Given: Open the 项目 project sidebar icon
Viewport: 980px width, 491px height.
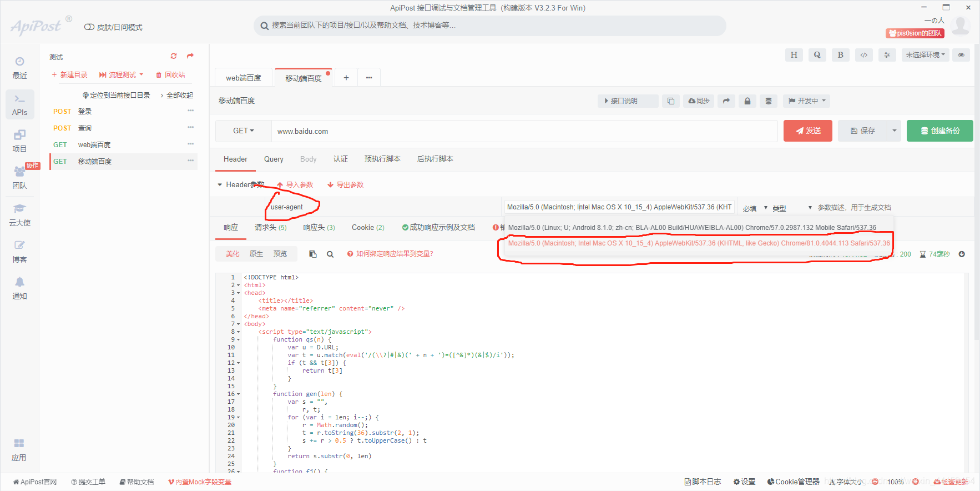Looking at the screenshot, I should click(x=19, y=141).
